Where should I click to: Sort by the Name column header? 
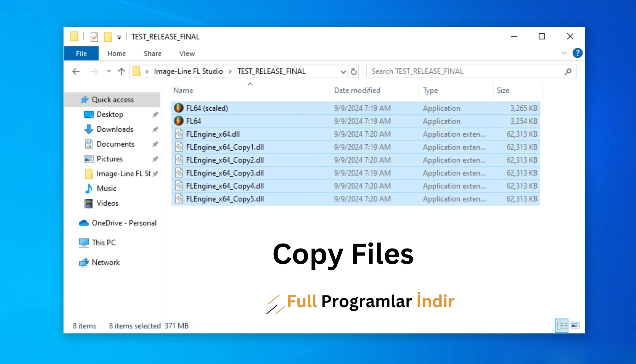(x=183, y=90)
